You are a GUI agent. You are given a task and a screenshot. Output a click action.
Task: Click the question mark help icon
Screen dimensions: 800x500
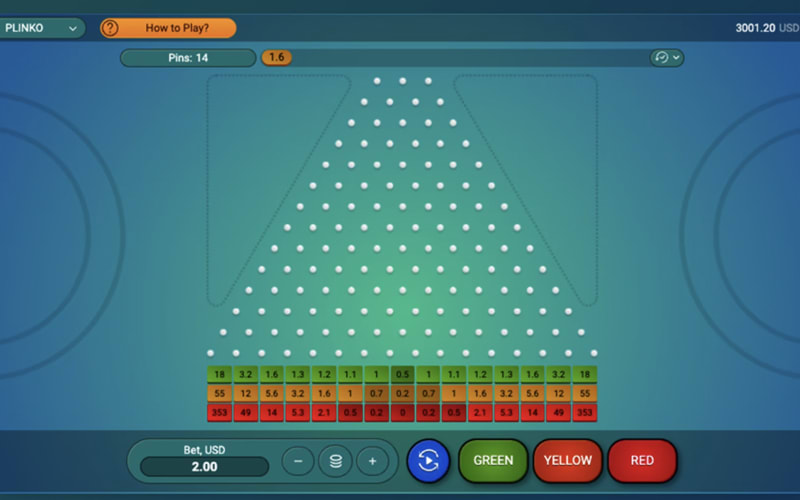click(110, 28)
